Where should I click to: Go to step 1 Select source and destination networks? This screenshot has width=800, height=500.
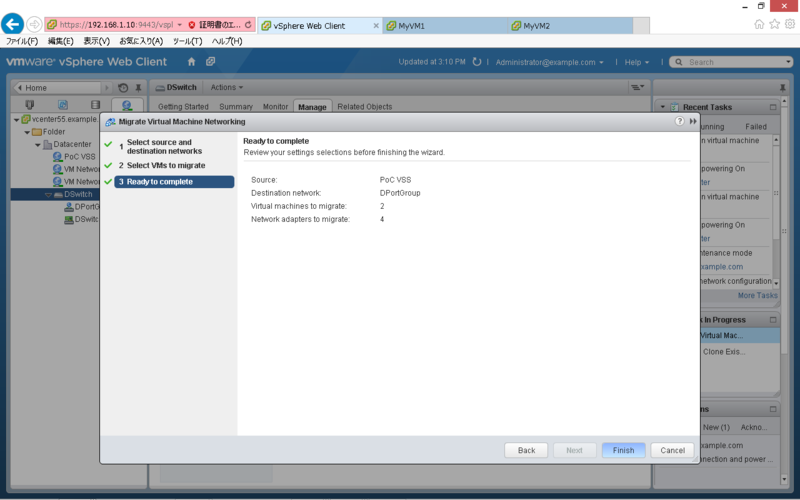(164, 146)
